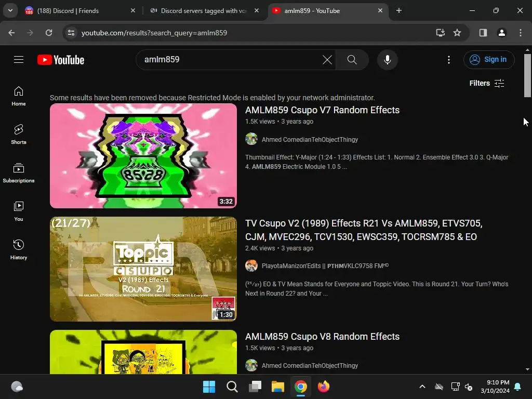View site information icon in address bar
The height and width of the screenshot is (399, 532).
click(71, 33)
